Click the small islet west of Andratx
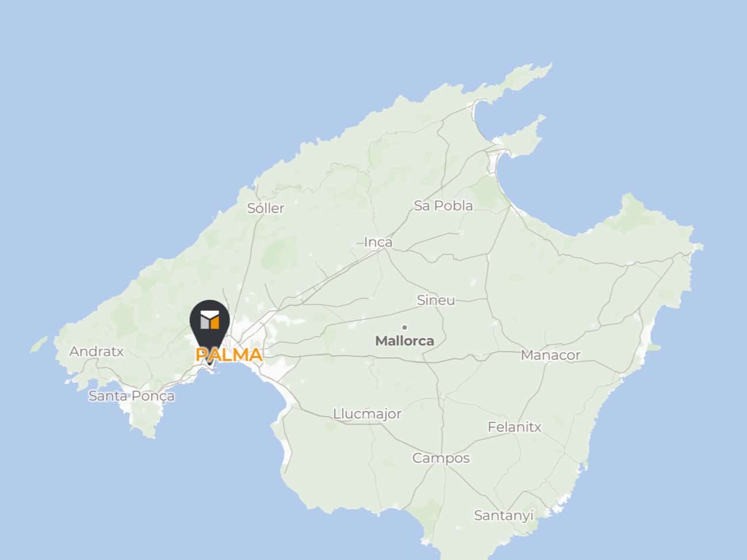The height and width of the screenshot is (560, 747). (x=39, y=344)
